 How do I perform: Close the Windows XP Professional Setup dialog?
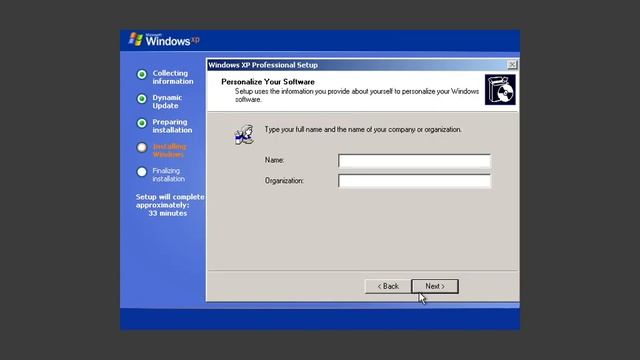pos(512,64)
